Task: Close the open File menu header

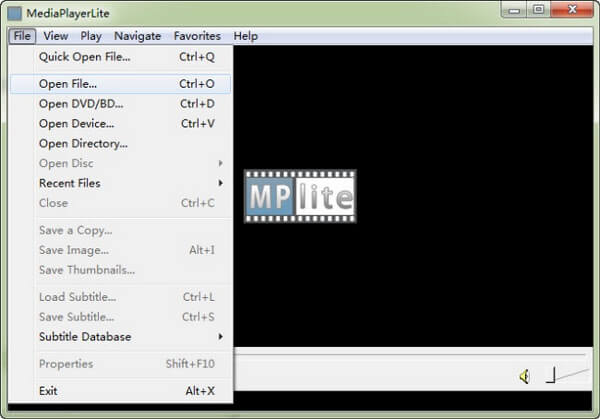Action: pyautogui.click(x=22, y=36)
